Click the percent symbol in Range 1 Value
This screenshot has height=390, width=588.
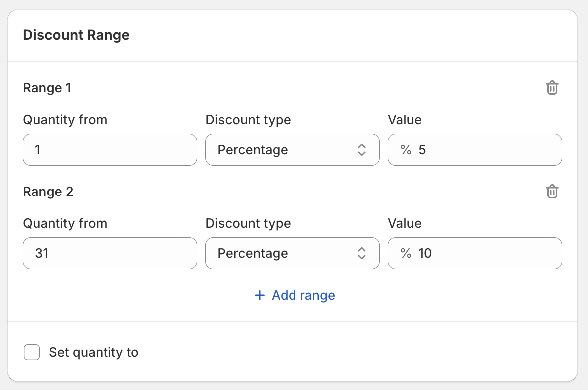pyautogui.click(x=406, y=150)
